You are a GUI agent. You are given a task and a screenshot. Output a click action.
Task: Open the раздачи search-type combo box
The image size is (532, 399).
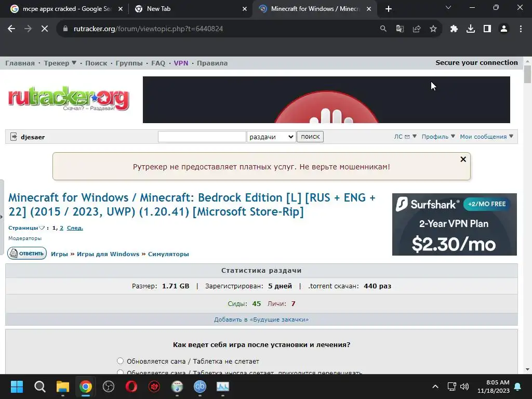pyautogui.click(x=271, y=137)
